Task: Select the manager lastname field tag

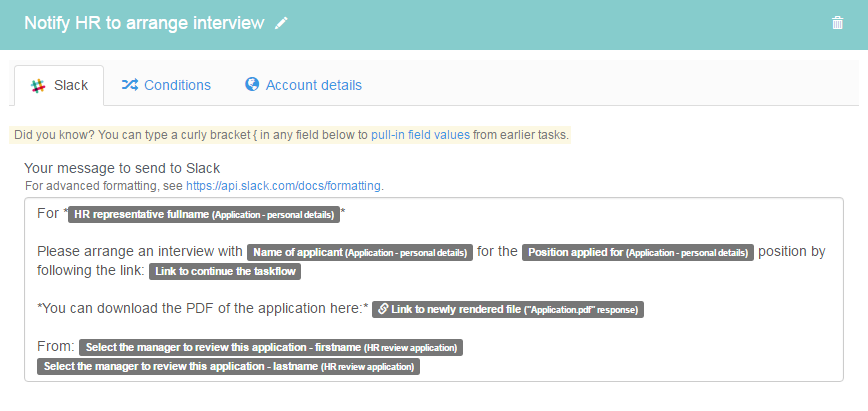Action: tap(228, 366)
